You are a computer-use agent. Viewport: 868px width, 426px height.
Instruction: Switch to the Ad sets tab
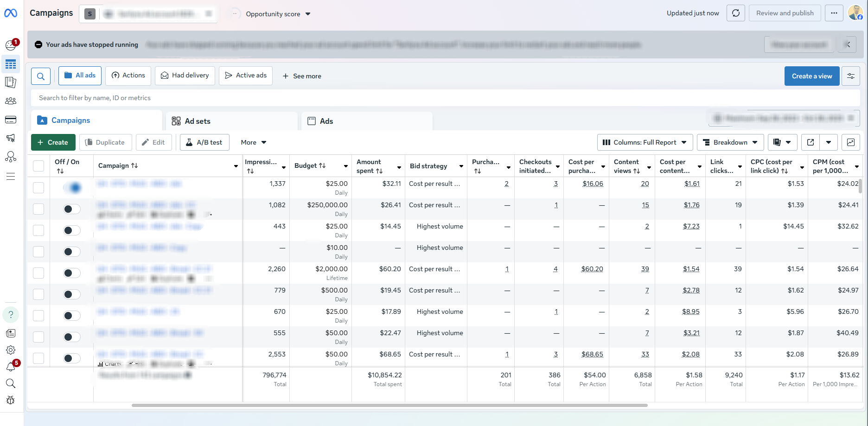(197, 121)
